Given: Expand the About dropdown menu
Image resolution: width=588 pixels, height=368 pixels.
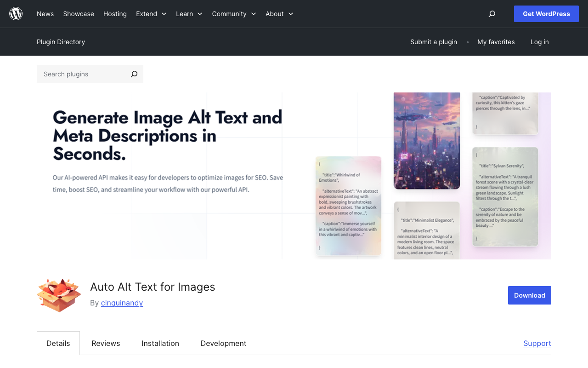Looking at the screenshot, I should coord(279,14).
